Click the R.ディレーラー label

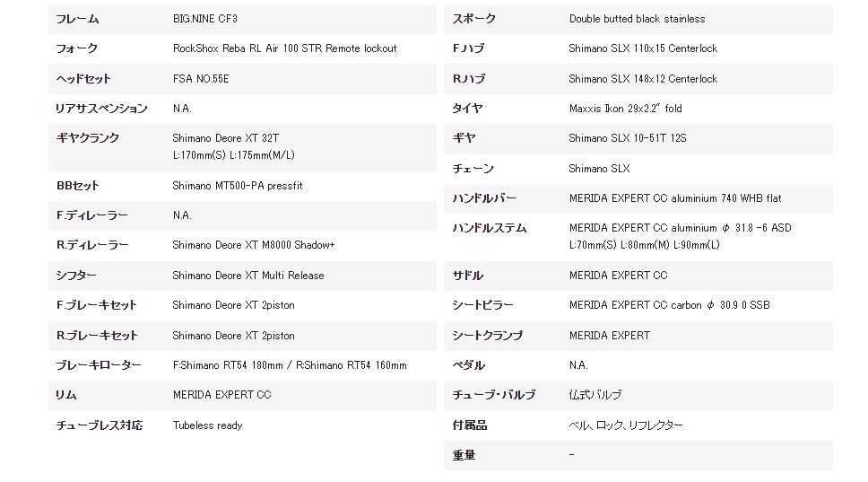[x=91, y=245]
